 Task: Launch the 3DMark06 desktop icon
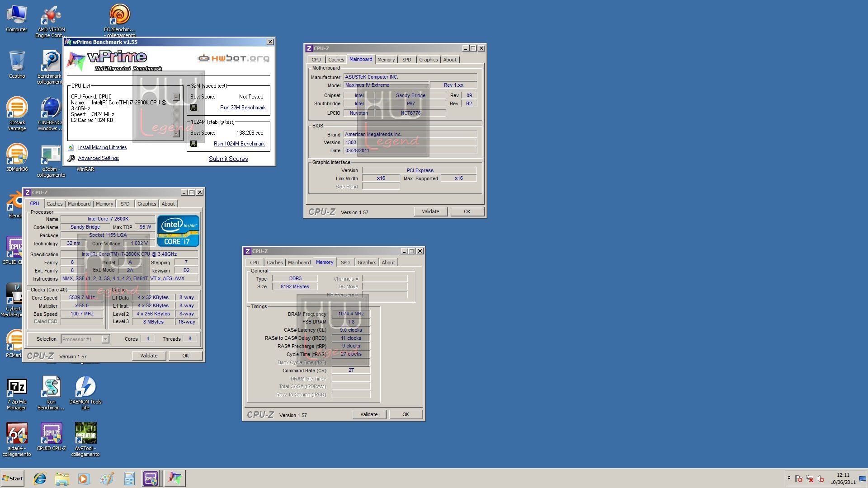[17, 158]
